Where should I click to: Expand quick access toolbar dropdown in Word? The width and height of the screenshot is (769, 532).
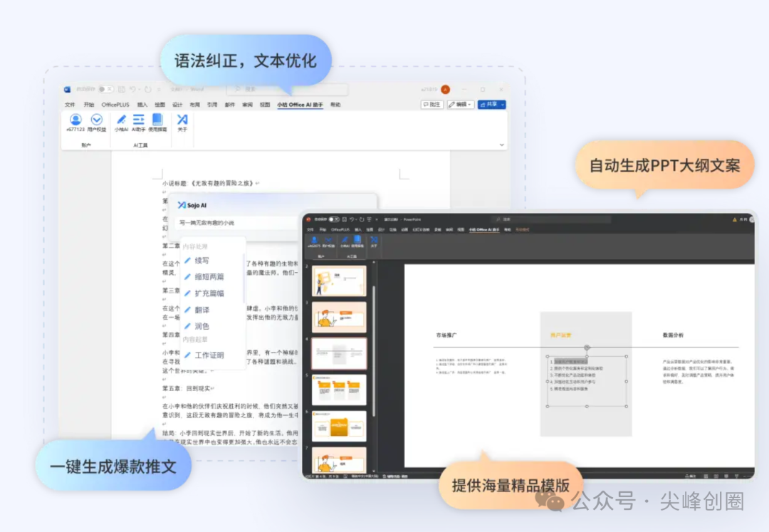[x=159, y=89]
